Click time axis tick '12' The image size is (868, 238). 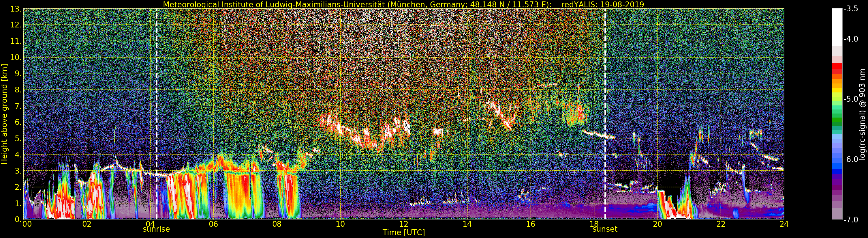(x=404, y=224)
